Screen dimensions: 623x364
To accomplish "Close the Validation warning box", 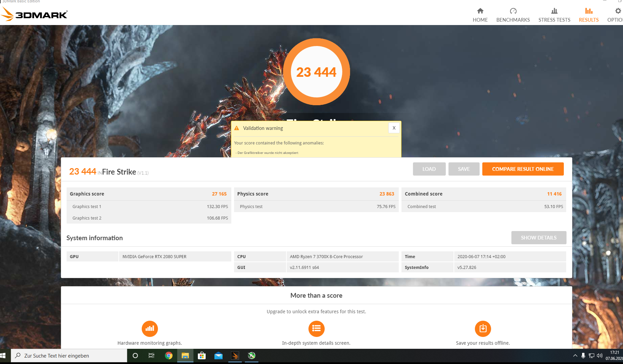I will (394, 128).
